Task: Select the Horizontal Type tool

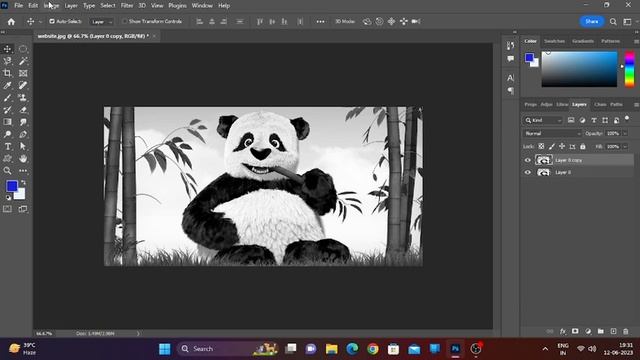Action: pyautogui.click(x=7, y=146)
